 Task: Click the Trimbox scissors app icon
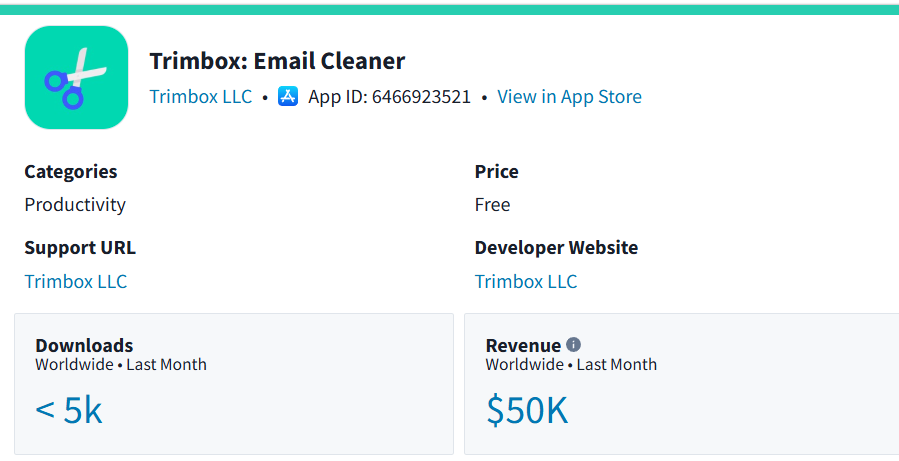click(x=76, y=77)
